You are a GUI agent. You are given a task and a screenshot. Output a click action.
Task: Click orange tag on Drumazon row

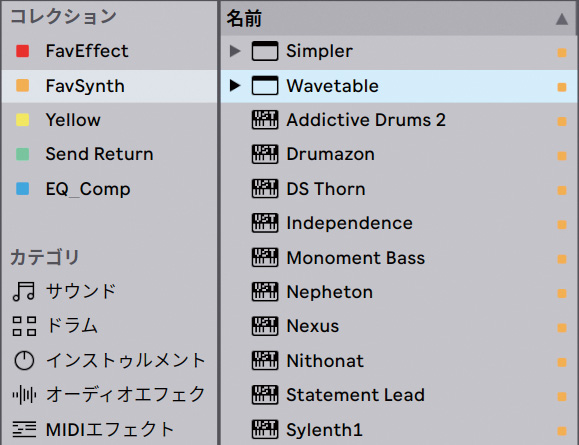click(562, 156)
